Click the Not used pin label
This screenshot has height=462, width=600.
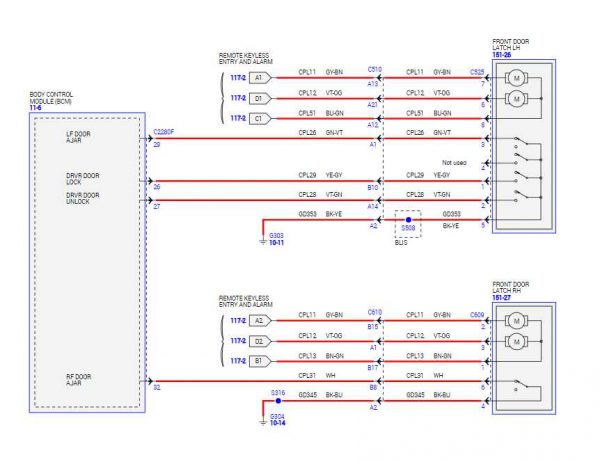tap(454, 163)
